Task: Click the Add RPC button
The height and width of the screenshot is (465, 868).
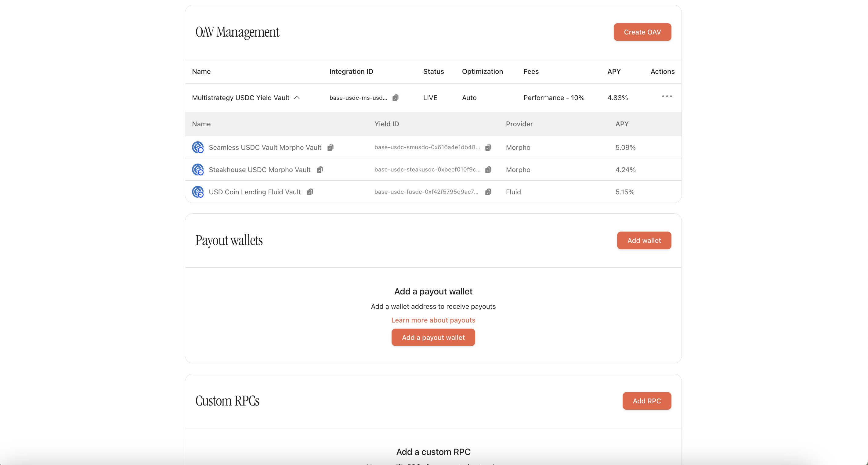Action: 647,401
